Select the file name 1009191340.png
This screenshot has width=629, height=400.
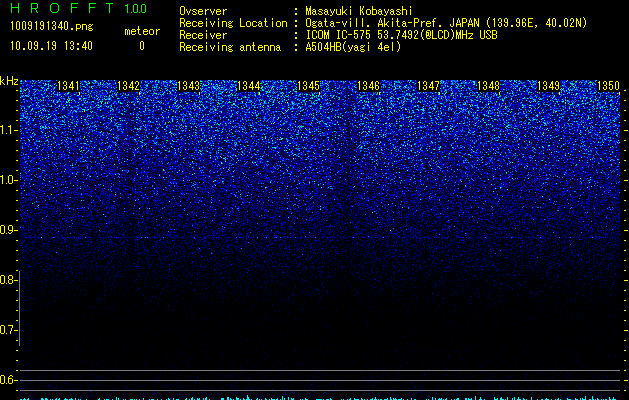point(52,26)
